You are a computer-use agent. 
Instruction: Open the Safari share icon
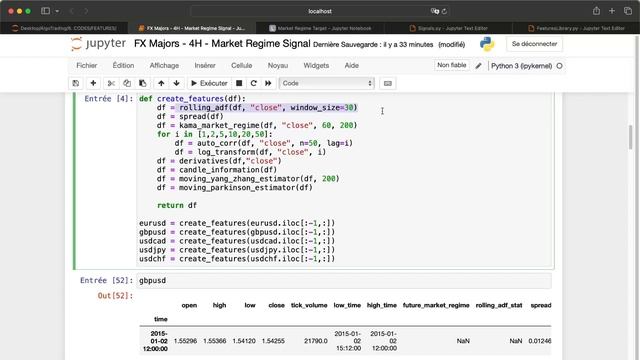point(596,11)
